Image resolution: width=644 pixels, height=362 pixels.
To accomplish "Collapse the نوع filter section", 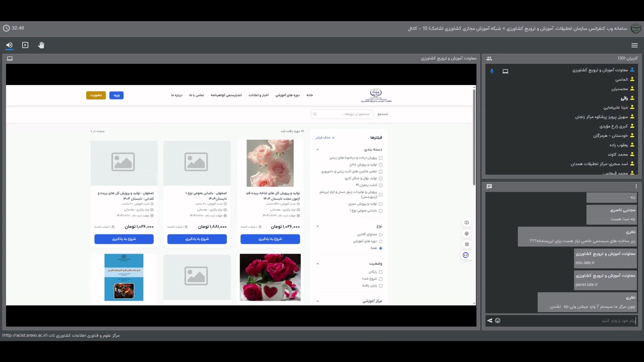I will click(317, 226).
